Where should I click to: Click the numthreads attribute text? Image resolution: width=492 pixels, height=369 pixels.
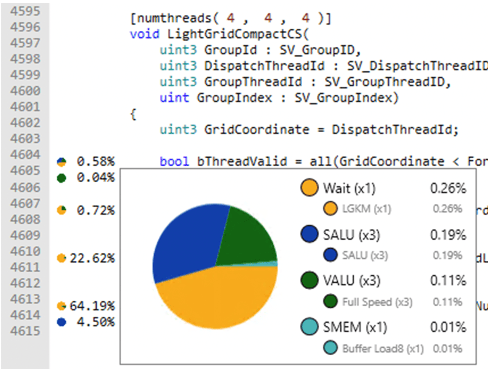(174, 18)
